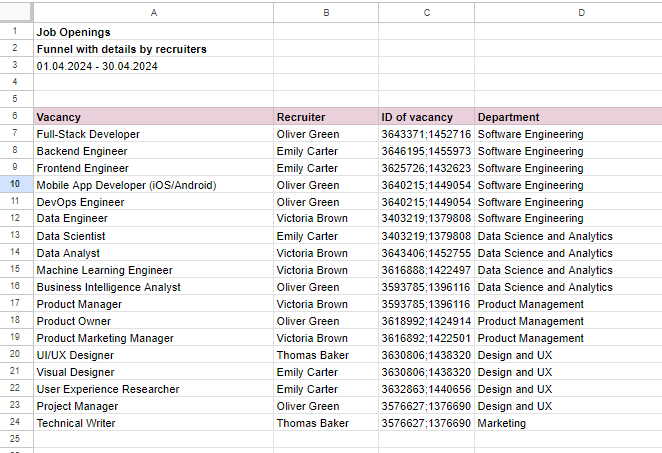This screenshot has width=662, height=453.
Task: Select the 'Data Engineer' cell
Action: (154, 218)
